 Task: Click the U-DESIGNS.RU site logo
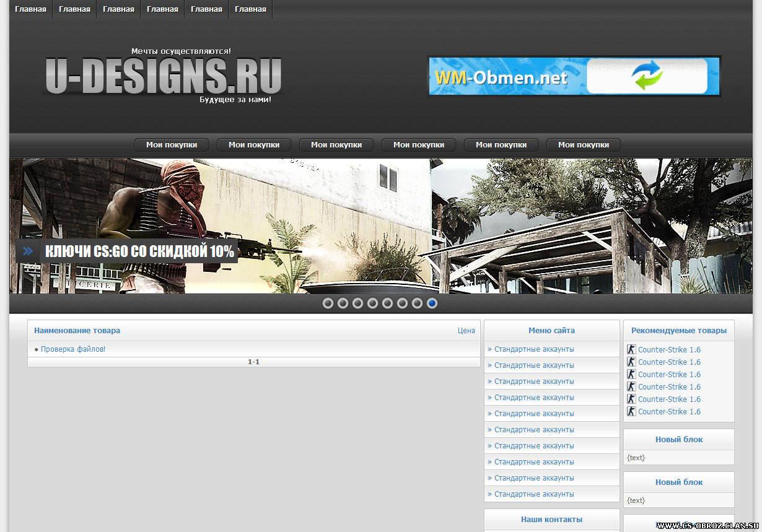164,77
